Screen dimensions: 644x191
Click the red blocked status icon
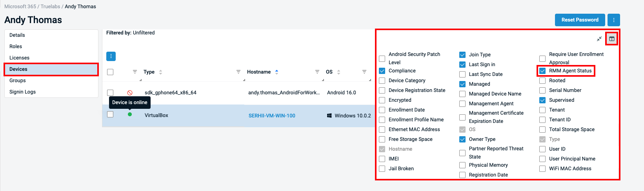130,93
